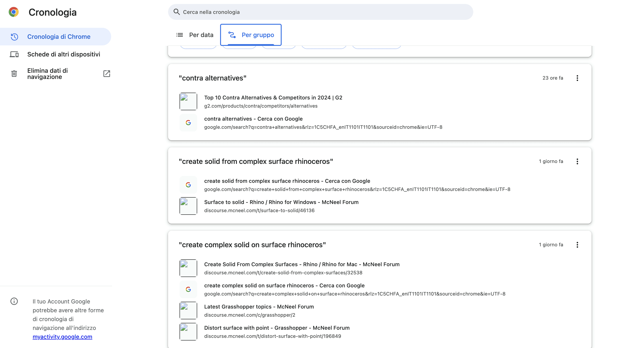This screenshot has height=348, width=644.
Task: Click Google favicon of create solid from complex search
Action: 188,185
